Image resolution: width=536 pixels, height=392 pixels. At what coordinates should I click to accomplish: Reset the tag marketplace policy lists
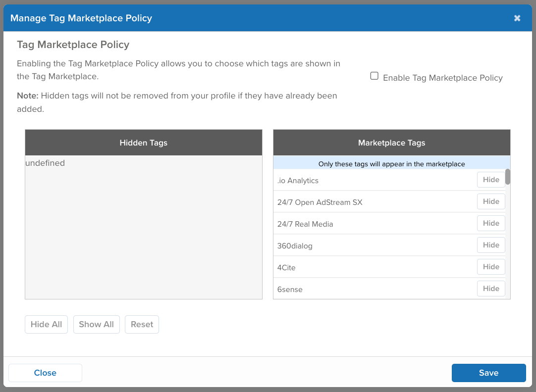(142, 324)
